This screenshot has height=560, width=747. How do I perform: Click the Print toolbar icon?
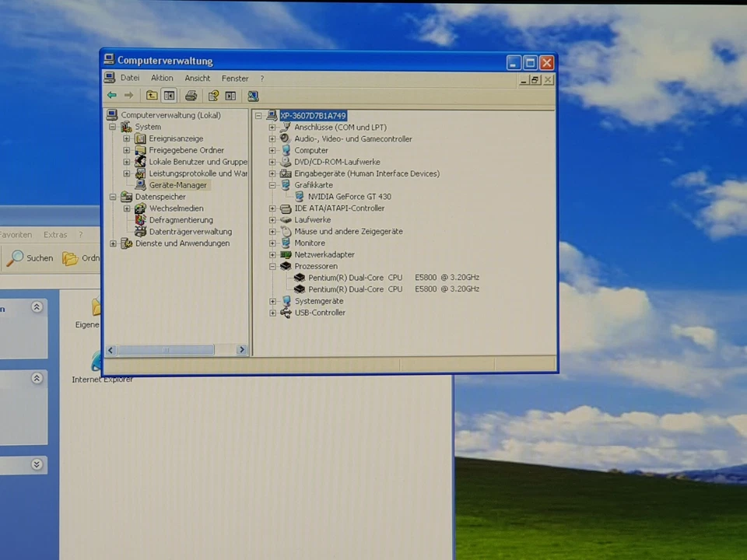191,96
